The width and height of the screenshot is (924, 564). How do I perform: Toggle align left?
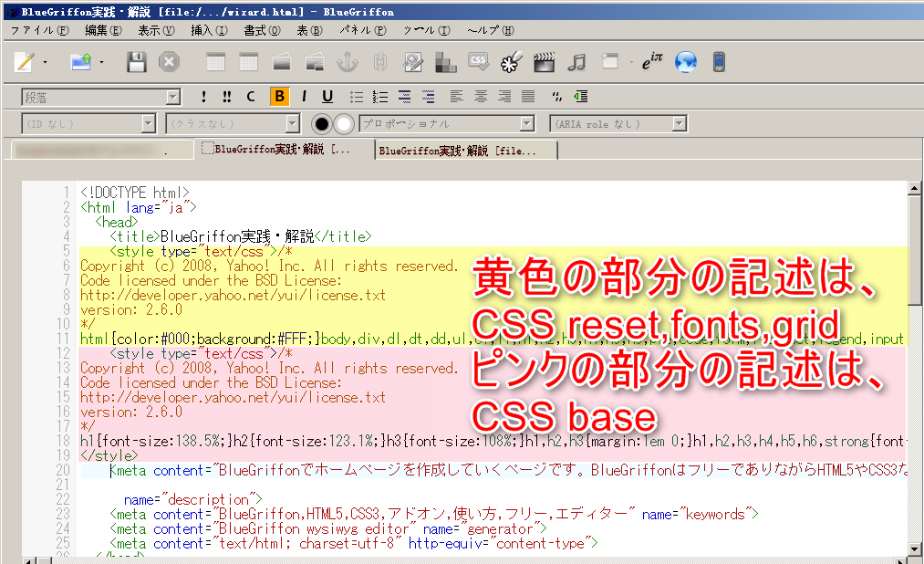(457, 97)
